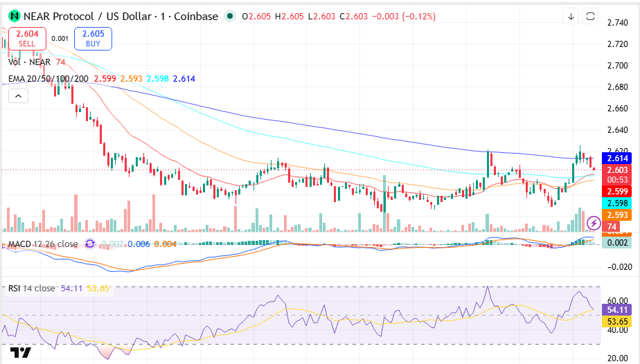
Task: Click the NEAR Protocol logo icon
Action: (x=15, y=17)
